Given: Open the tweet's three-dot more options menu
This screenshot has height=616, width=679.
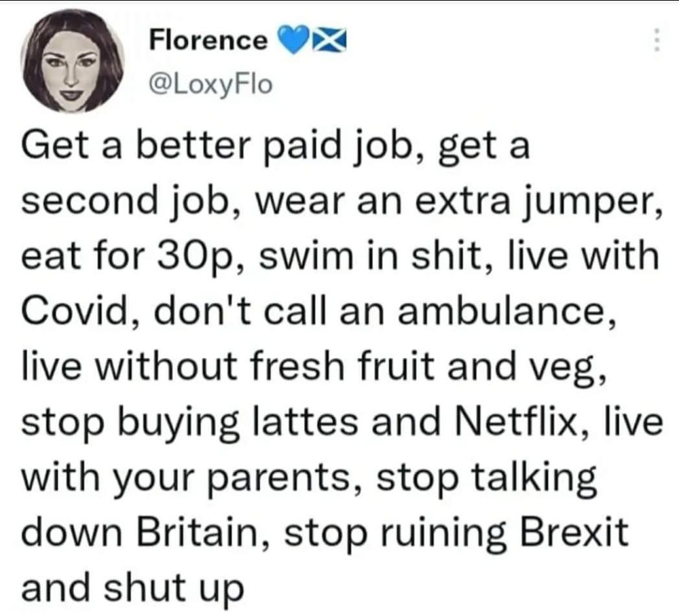Looking at the screenshot, I should 657,40.
